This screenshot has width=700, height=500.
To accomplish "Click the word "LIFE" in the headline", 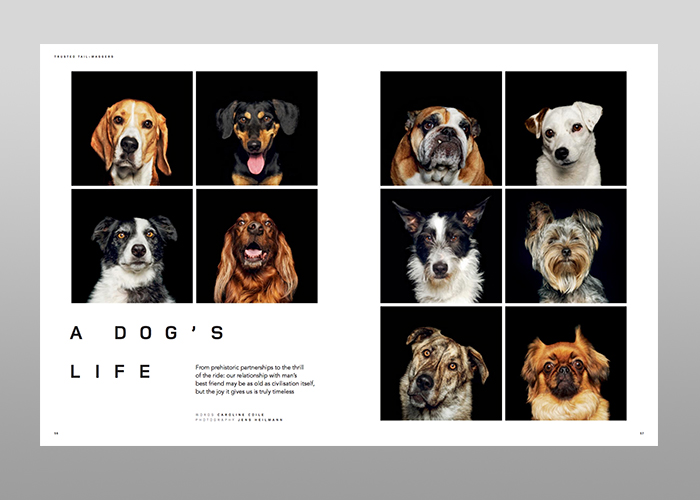I will point(110,372).
